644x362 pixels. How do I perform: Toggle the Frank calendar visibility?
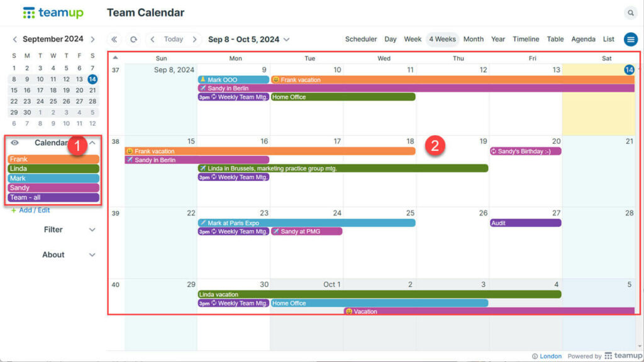pyautogui.click(x=53, y=159)
